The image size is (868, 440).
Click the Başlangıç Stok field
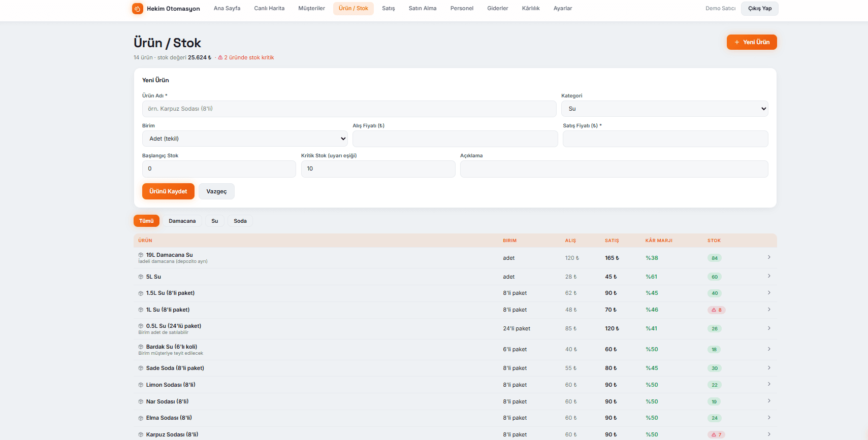pos(219,169)
